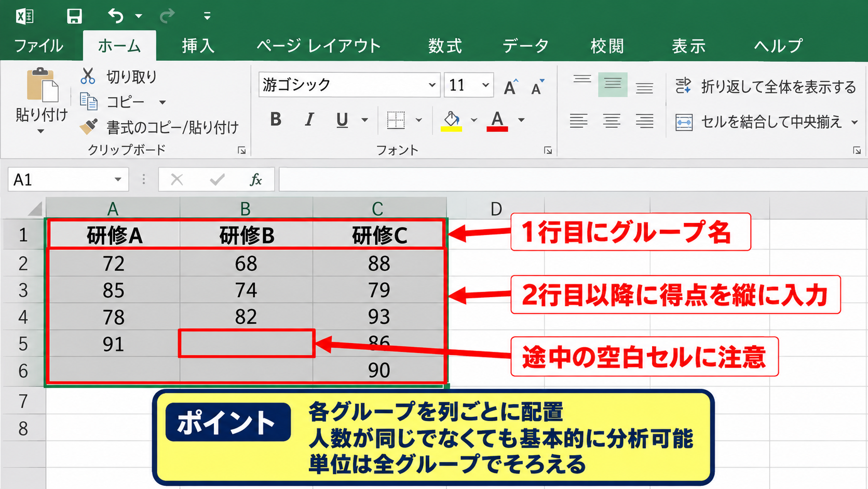Select cell with value 91
The image size is (868, 489).
[x=113, y=344]
